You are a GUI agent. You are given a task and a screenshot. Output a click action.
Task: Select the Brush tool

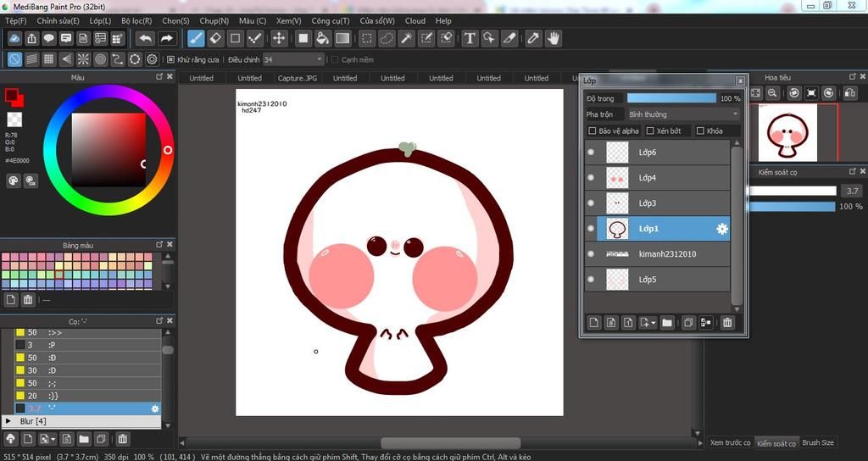coord(196,38)
